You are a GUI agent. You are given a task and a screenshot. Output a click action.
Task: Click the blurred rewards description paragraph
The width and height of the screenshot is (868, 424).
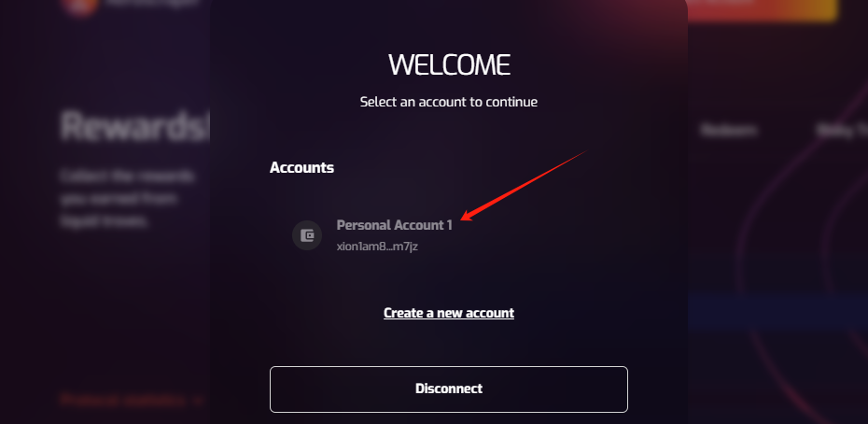127,199
